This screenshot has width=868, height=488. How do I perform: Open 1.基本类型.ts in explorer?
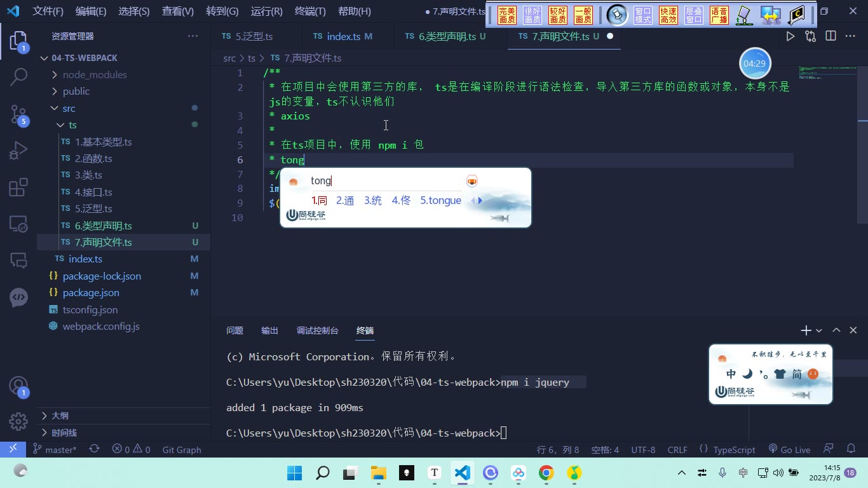click(x=123, y=142)
